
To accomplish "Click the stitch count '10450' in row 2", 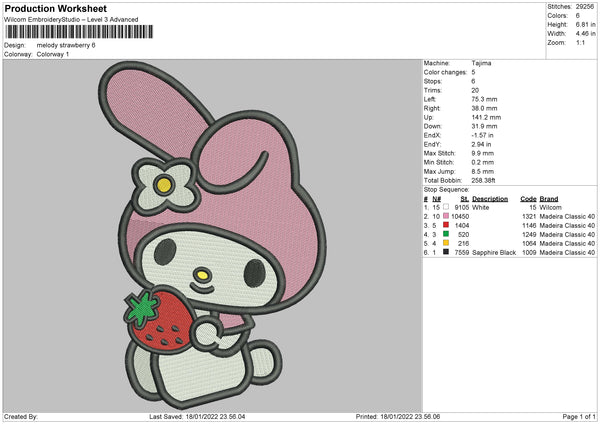I will coord(460,217).
